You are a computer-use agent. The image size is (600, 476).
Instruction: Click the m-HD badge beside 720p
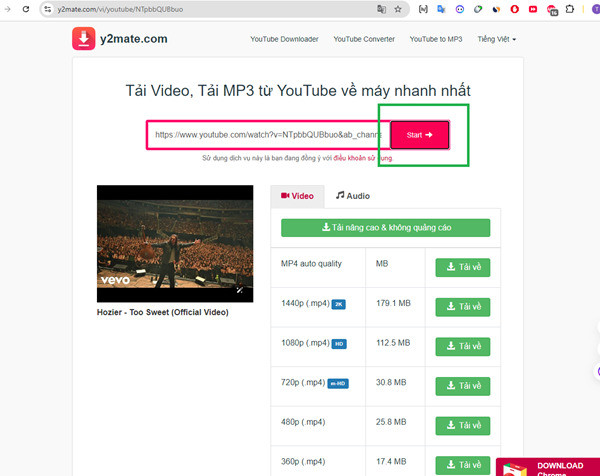tap(338, 383)
